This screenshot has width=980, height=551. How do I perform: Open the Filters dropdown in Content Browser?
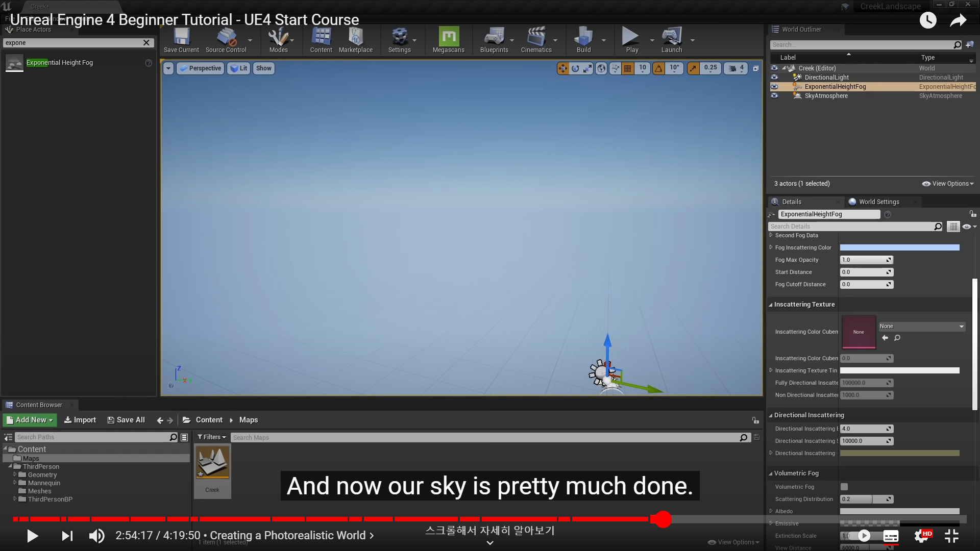pos(211,437)
